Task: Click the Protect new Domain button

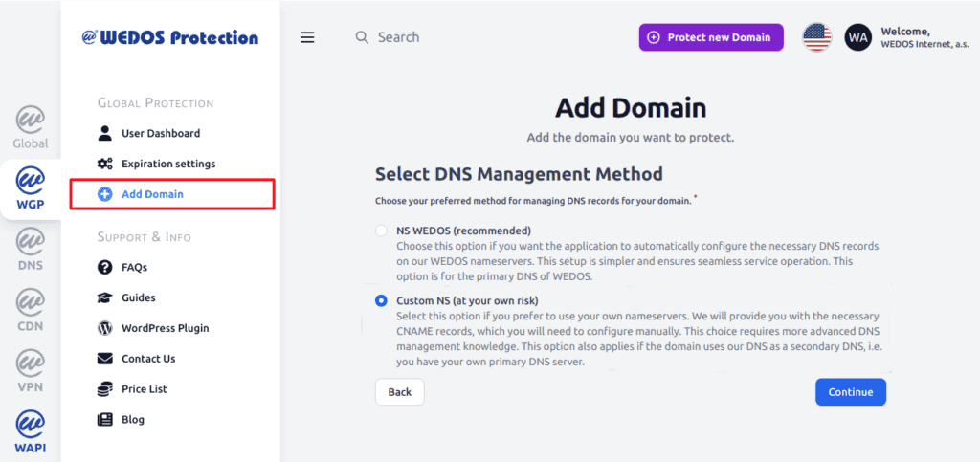Action: [711, 37]
